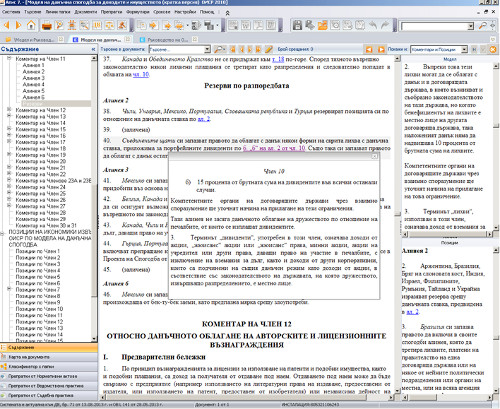Select Позиции по Член 10 tree item

click(x=39, y=309)
